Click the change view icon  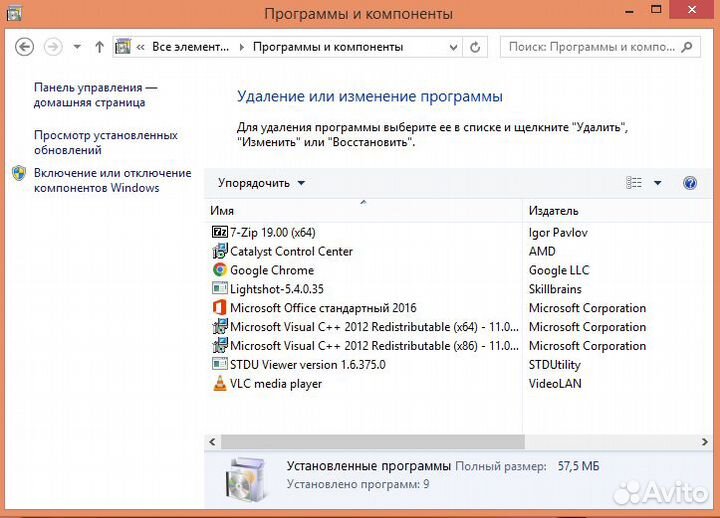(x=634, y=183)
